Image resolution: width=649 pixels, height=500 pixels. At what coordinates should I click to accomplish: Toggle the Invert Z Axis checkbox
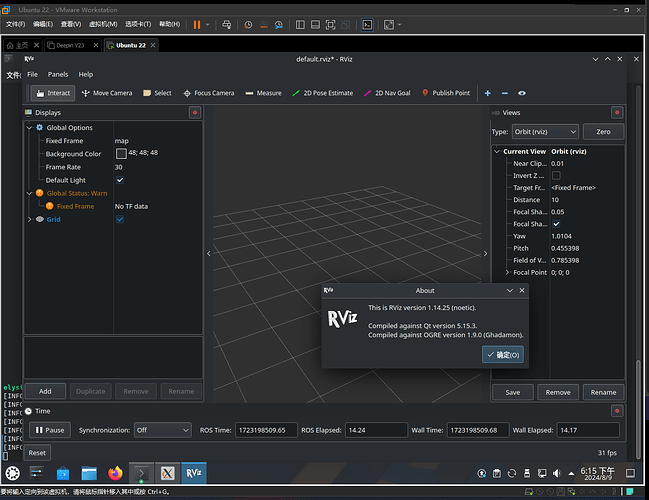556,175
